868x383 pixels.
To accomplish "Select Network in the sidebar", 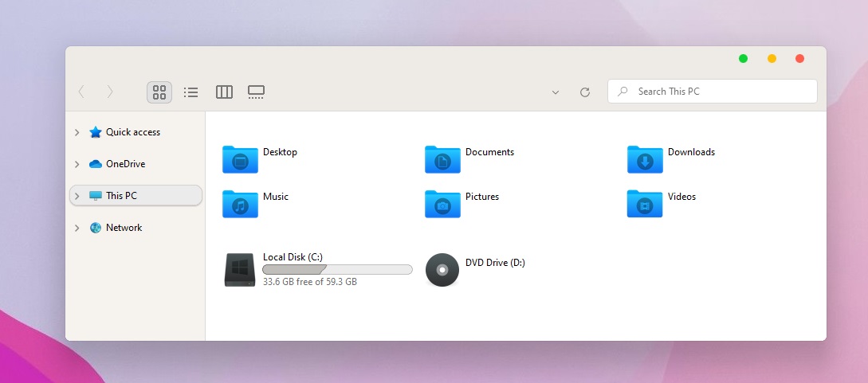I will pyautogui.click(x=124, y=228).
